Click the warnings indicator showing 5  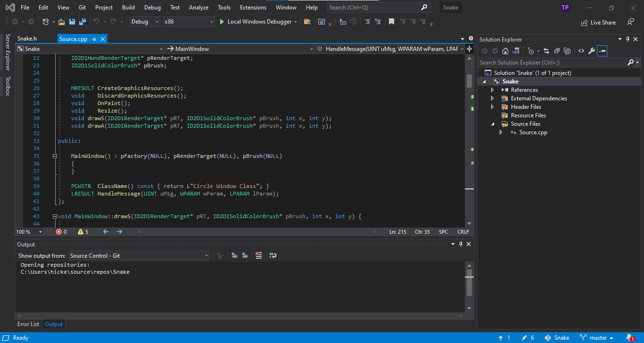tap(83, 232)
